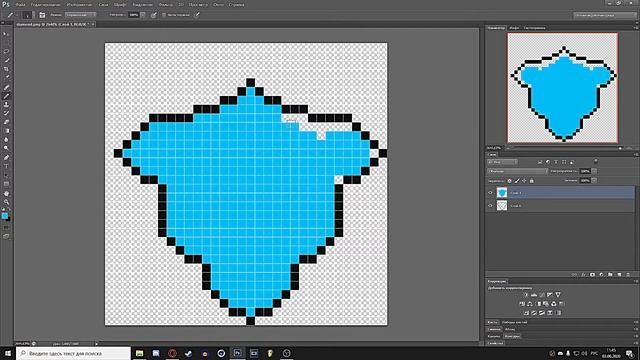Click the Navigator preview thumbnail
This screenshot has width=640, height=360.
click(x=562, y=88)
